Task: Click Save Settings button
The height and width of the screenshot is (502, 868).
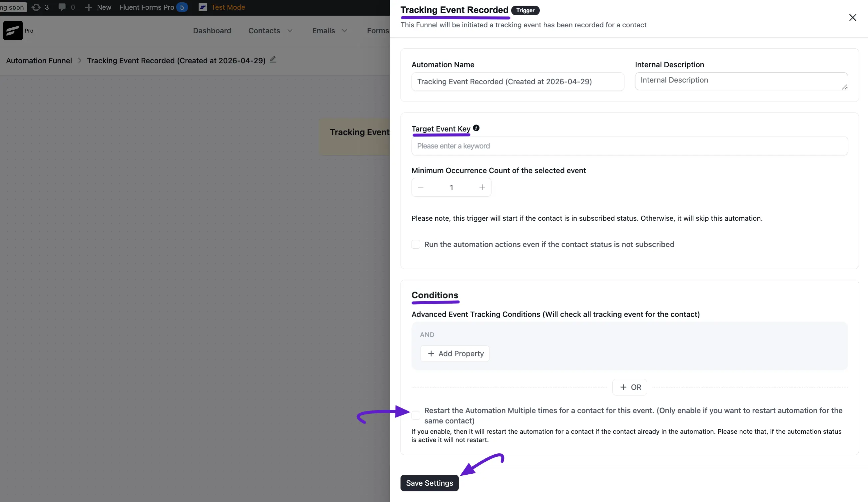Action: pyautogui.click(x=430, y=483)
